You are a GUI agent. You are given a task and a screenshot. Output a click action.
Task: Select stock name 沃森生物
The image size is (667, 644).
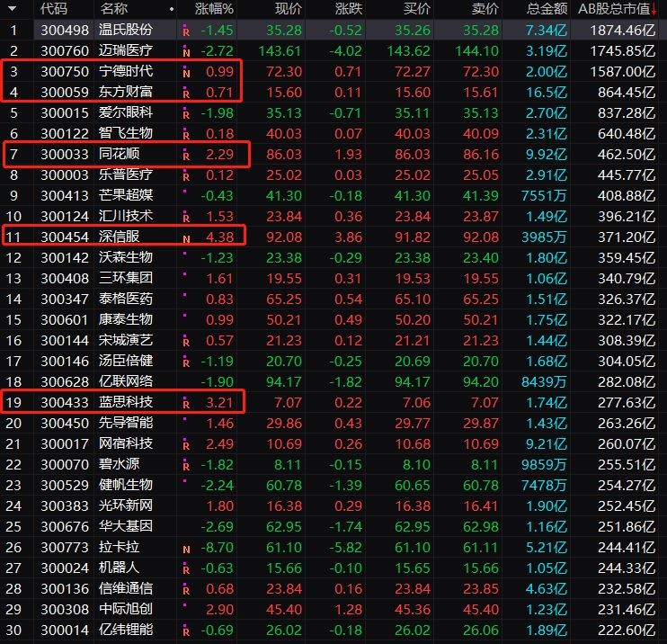(x=126, y=257)
